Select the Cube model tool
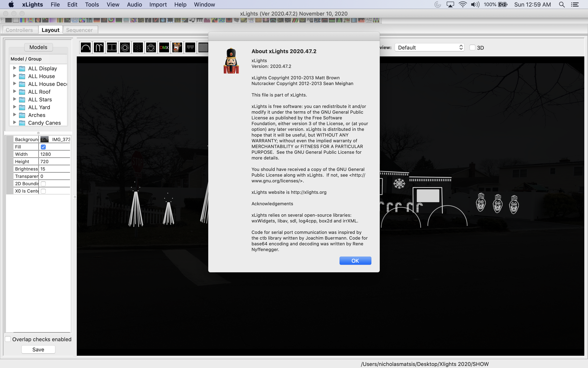 pos(138,47)
